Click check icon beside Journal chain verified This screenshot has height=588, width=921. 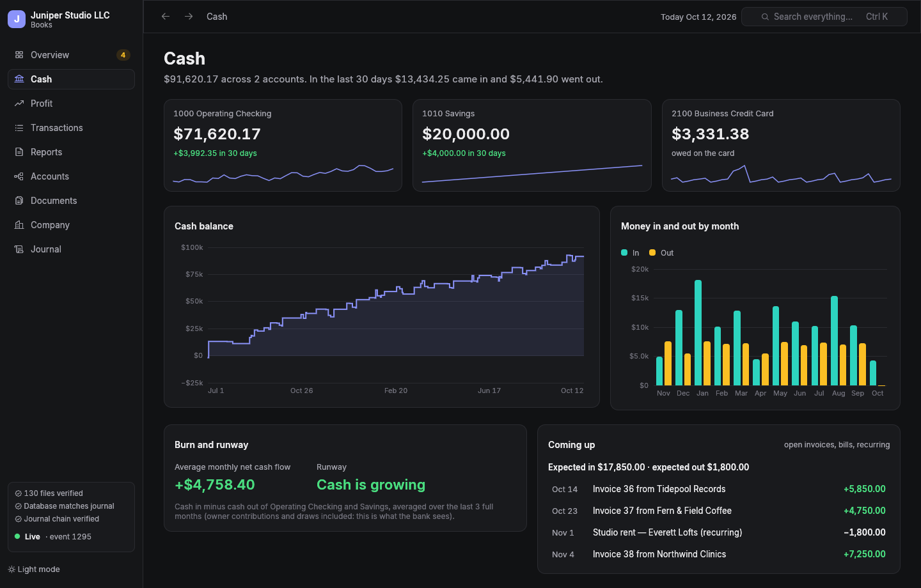[19, 519]
